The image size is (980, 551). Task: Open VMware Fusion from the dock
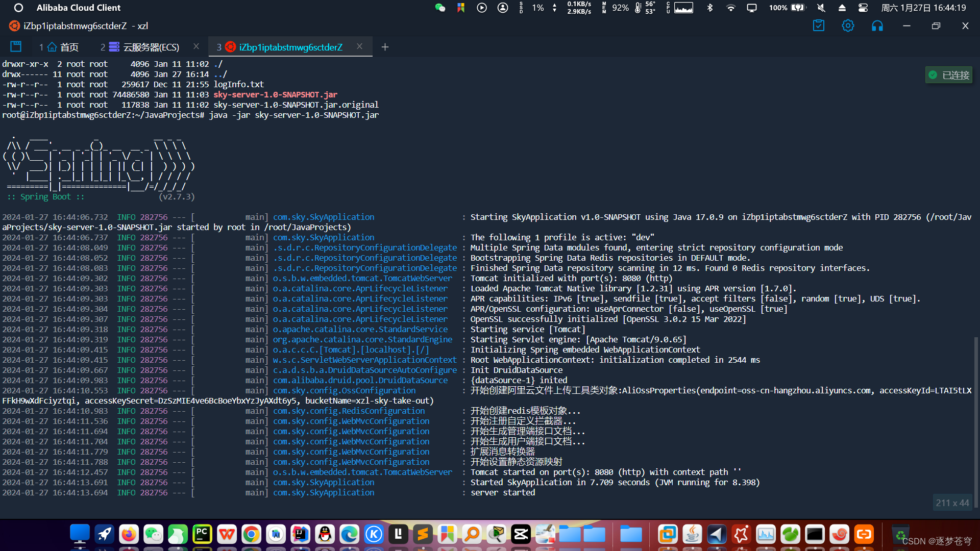pyautogui.click(x=668, y=534)
